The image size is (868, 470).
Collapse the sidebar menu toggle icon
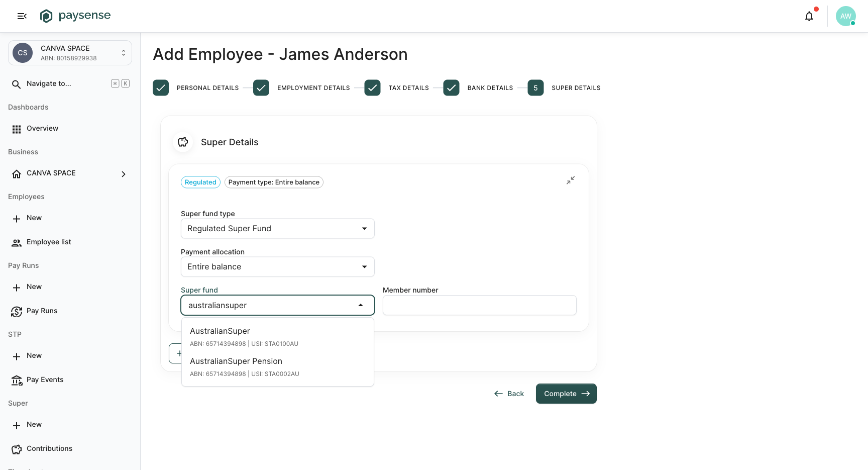pyautogui.click(x=22, y=16)
